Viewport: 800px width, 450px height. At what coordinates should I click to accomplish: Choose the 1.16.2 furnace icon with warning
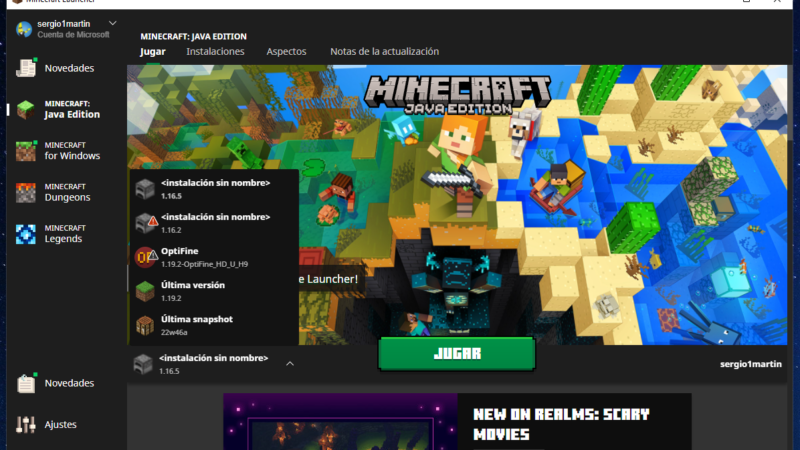(x=145, y=223)
